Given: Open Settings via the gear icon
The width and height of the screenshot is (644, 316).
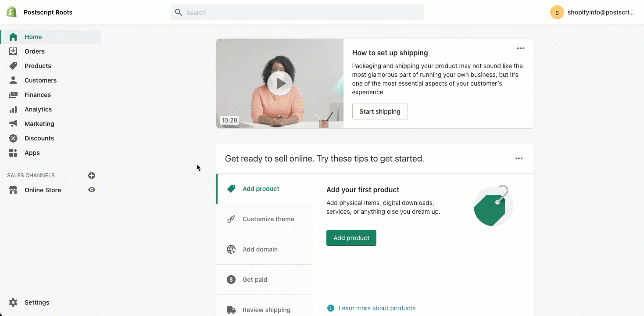Looking at the screenshot, I should pos(13,302).
